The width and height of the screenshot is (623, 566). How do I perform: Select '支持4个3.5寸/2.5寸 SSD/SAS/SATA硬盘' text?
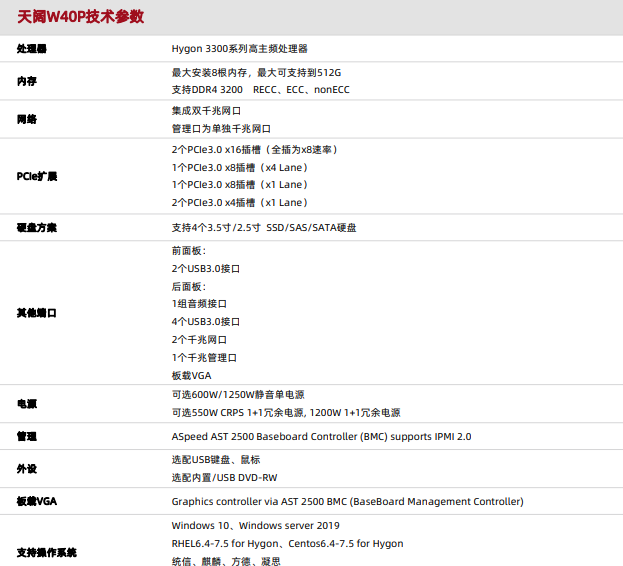click(264, 228)
